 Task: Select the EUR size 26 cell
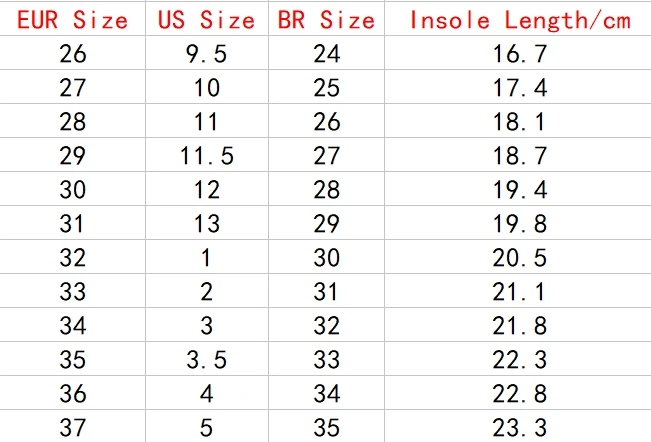point(73,53)
